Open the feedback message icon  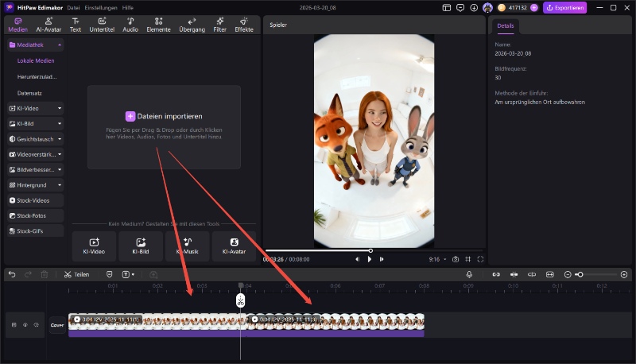[460, 8]
